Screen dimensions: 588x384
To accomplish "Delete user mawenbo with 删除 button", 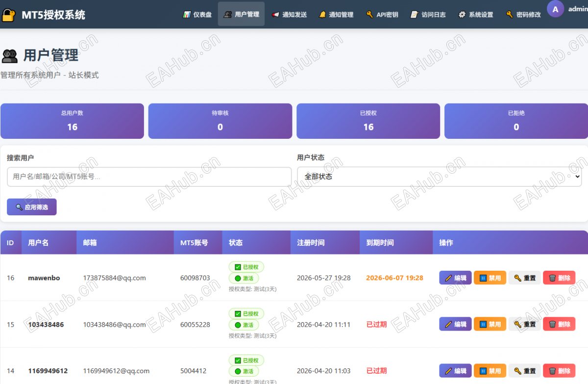I will [559, 278].
